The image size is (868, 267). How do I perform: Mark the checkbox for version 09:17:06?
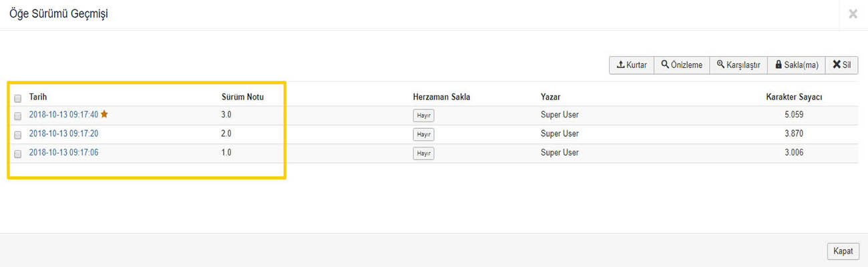point(17,154)
